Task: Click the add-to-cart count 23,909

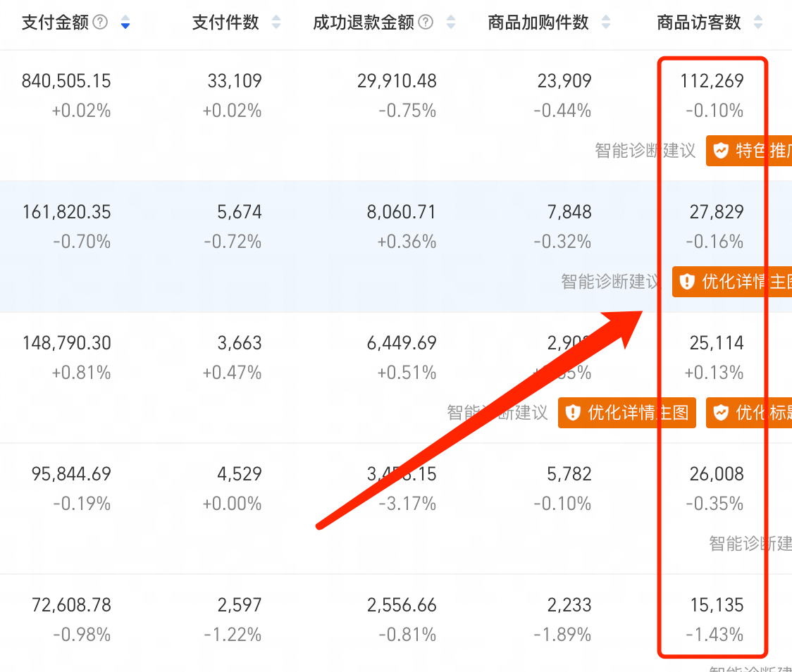Action: [x=564, y=81]
